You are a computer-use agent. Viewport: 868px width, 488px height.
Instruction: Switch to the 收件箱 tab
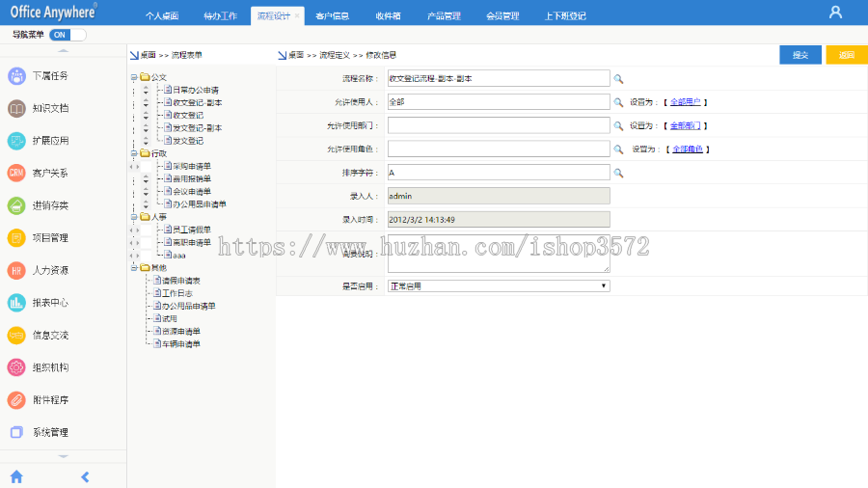[x=388, y=16]
